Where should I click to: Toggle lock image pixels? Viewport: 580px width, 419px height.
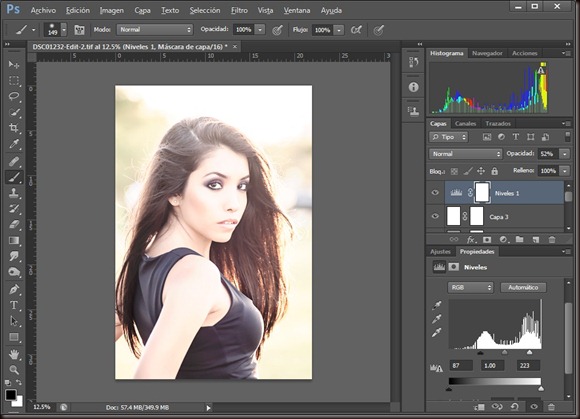pyautogui.click(x=468, y=171)
